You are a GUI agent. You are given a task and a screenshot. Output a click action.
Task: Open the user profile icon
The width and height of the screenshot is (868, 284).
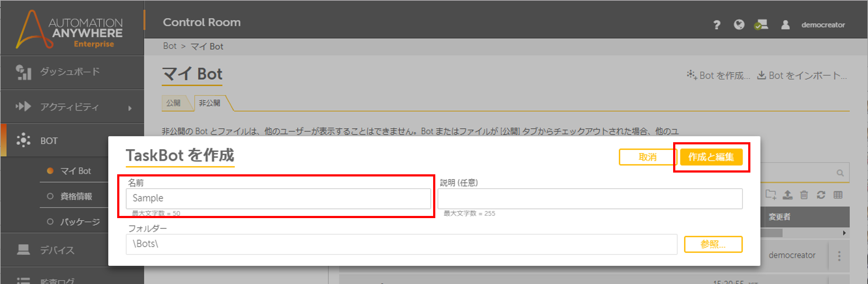(785, 25)
